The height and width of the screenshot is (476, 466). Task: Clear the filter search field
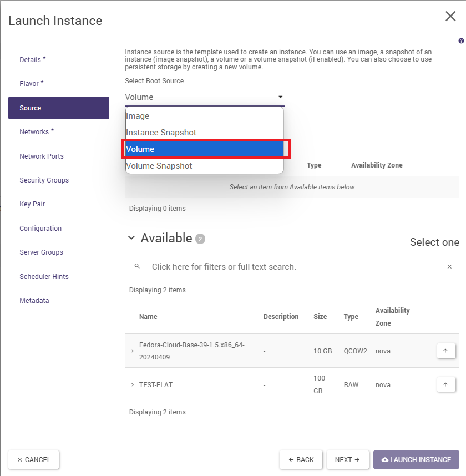(449, 267)
